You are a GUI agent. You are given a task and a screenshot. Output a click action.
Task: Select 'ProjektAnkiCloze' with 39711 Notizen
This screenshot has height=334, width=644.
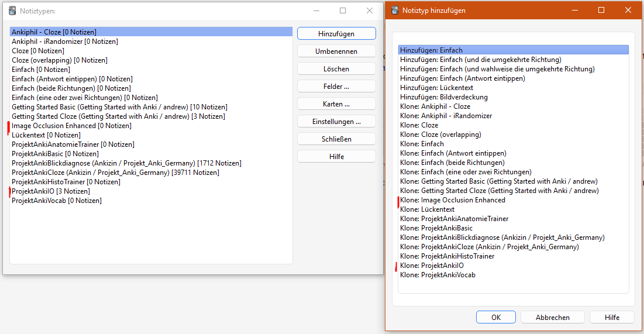[151, 173]
